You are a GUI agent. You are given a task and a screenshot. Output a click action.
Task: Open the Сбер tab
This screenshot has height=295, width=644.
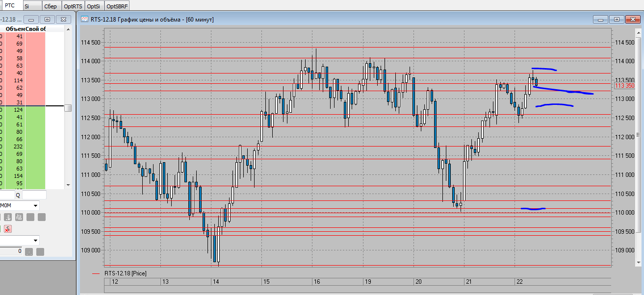50,6
